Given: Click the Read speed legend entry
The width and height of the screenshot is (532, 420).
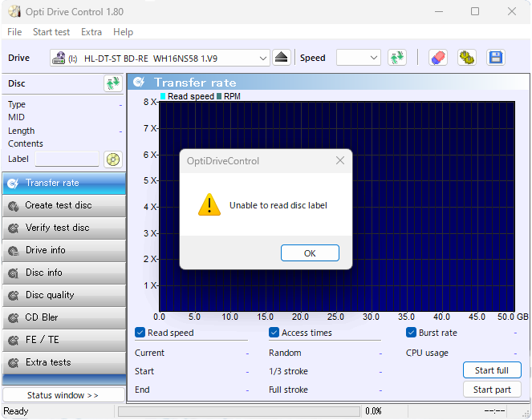Looking at the screenshot, I should pyautogui.click(x=187, y=96).
